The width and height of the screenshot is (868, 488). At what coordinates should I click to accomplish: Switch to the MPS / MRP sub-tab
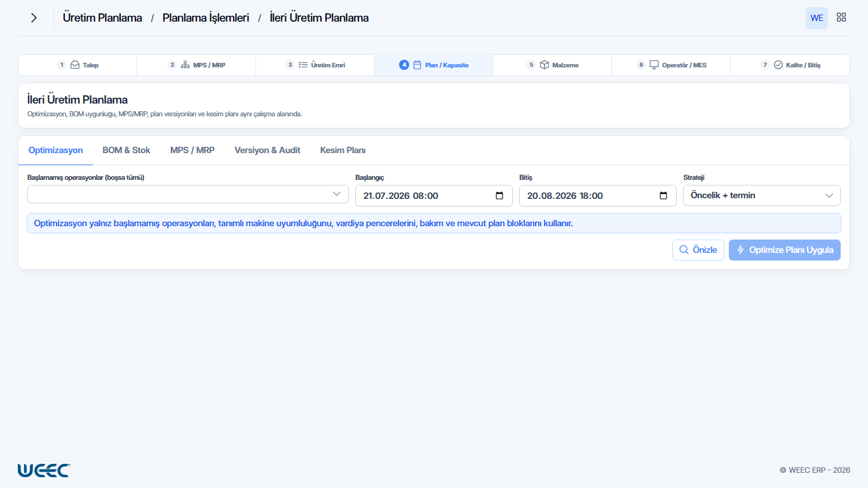click(193, 151)
